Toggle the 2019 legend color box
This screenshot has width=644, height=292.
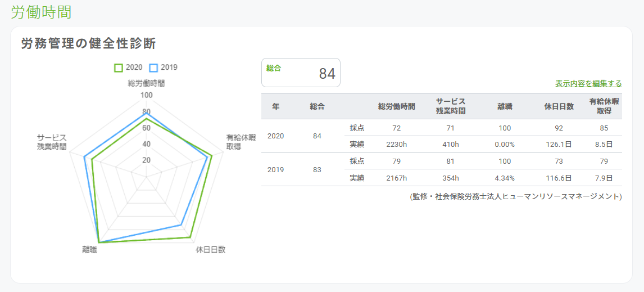coord(153,68)
